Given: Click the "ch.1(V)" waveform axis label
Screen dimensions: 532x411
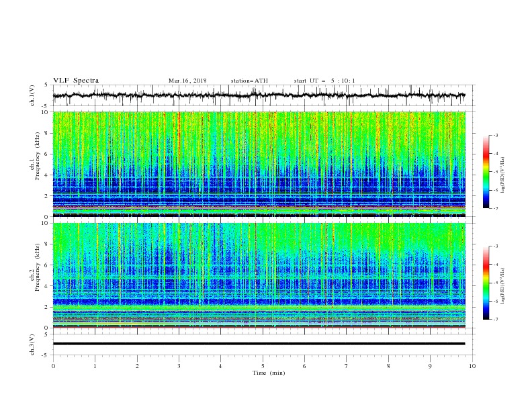Looking at the screenshot, I should [x=32, y=95].
